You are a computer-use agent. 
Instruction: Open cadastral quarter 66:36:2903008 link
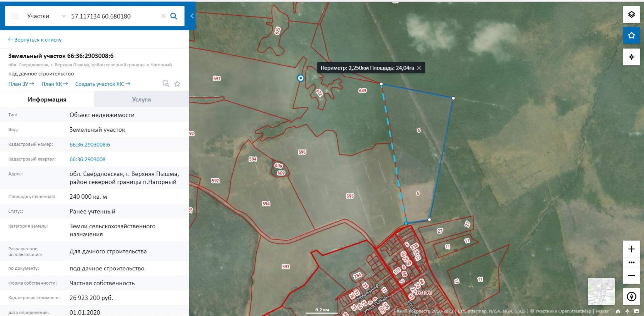coord(87,159)
